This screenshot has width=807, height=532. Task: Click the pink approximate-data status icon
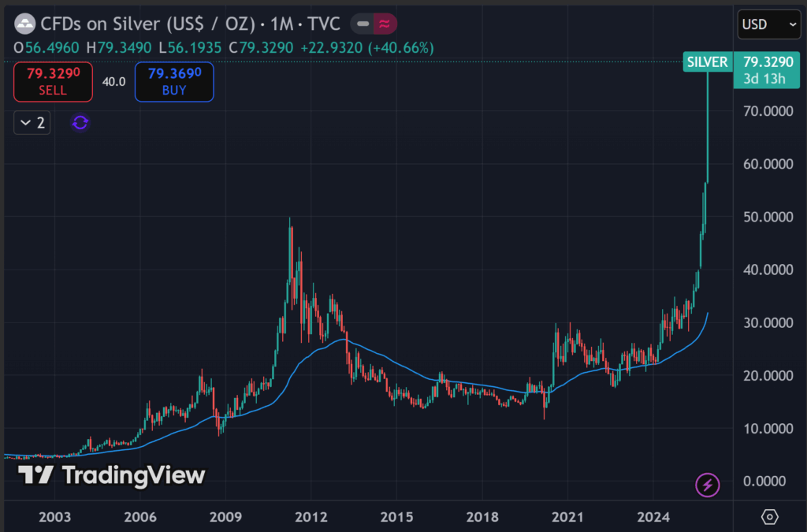pos(385,24)
